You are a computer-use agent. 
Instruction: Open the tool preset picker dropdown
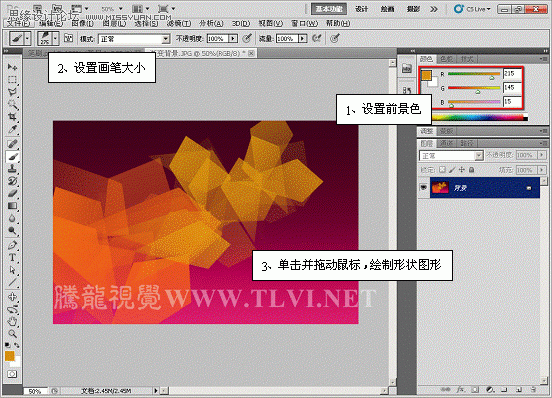pyautogui.click(x=27, y=38)
